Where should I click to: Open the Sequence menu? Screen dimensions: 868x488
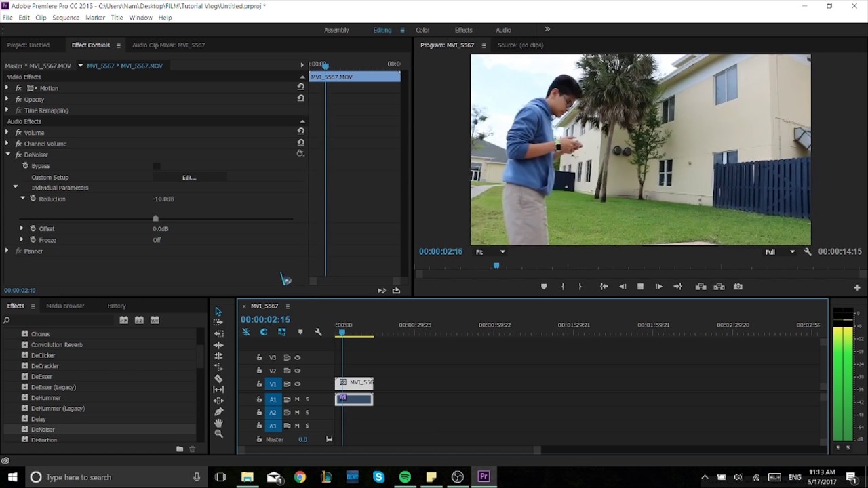coord(66,18)
